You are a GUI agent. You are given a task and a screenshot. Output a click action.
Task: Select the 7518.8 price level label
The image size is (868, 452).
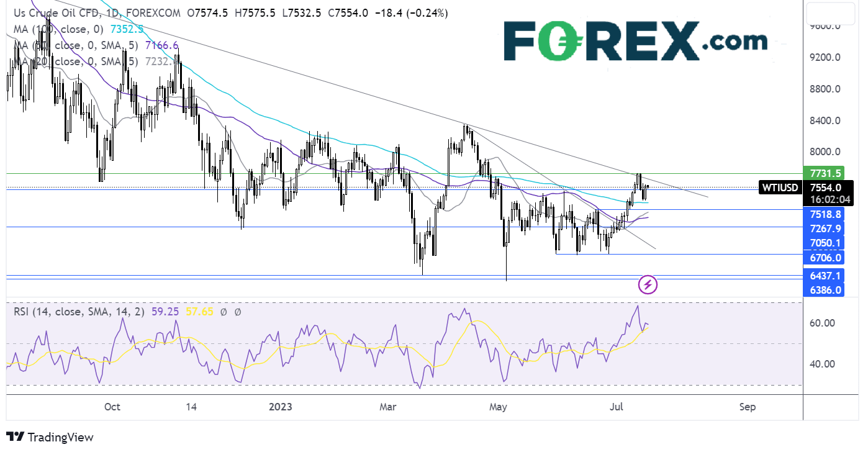825,214
